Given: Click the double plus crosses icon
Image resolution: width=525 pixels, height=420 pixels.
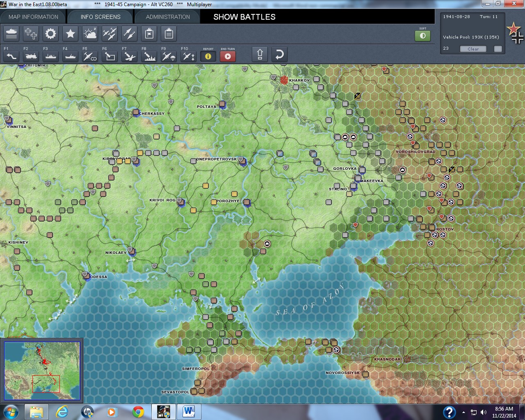Looking at the screenshot, I should click(31, 34).
